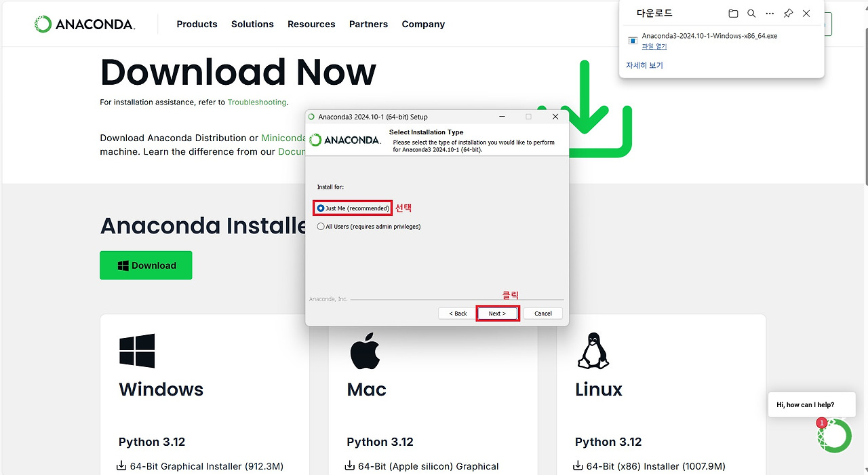Click 'Python 3.12' text under Linux
This screenshot has width=868, height=475.
608,442
